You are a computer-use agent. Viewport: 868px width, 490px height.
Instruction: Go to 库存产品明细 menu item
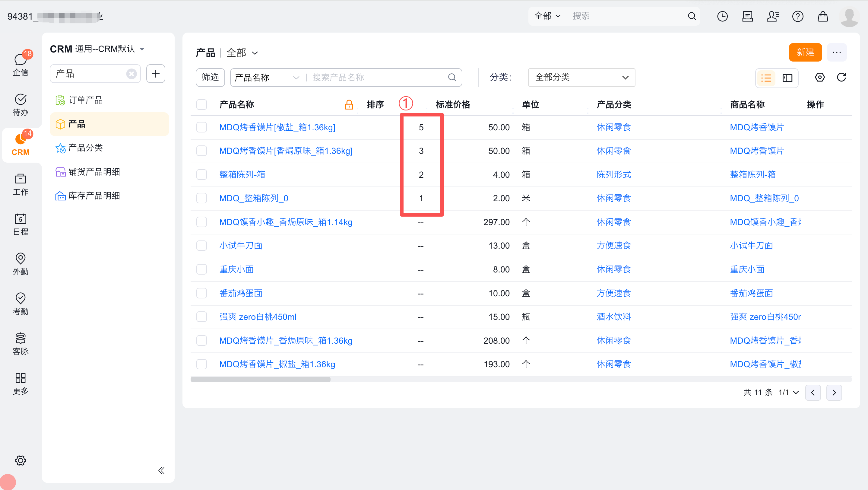[x=94, y=196]
